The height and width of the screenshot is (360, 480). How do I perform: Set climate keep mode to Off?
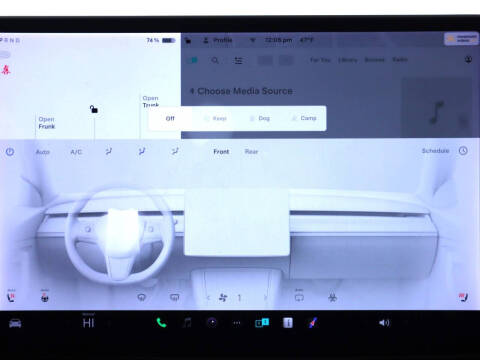(170, 118)
